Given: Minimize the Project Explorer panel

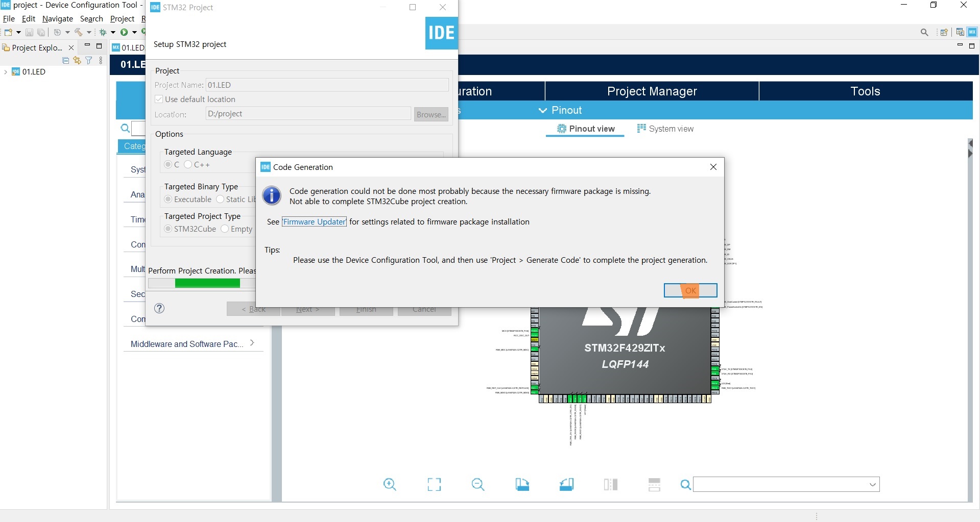Looking at the screenshot, I should pyautogui.click(x=87, y=45).
